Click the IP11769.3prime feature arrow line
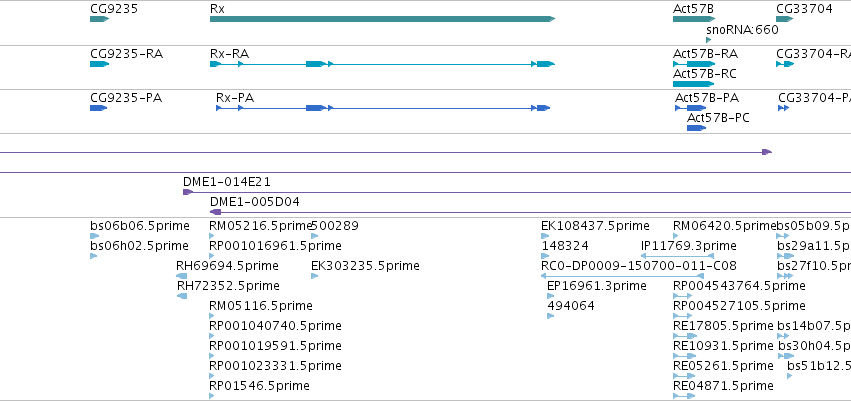Image resolution: width=851 pixels, height=401 pixels. 677,256
